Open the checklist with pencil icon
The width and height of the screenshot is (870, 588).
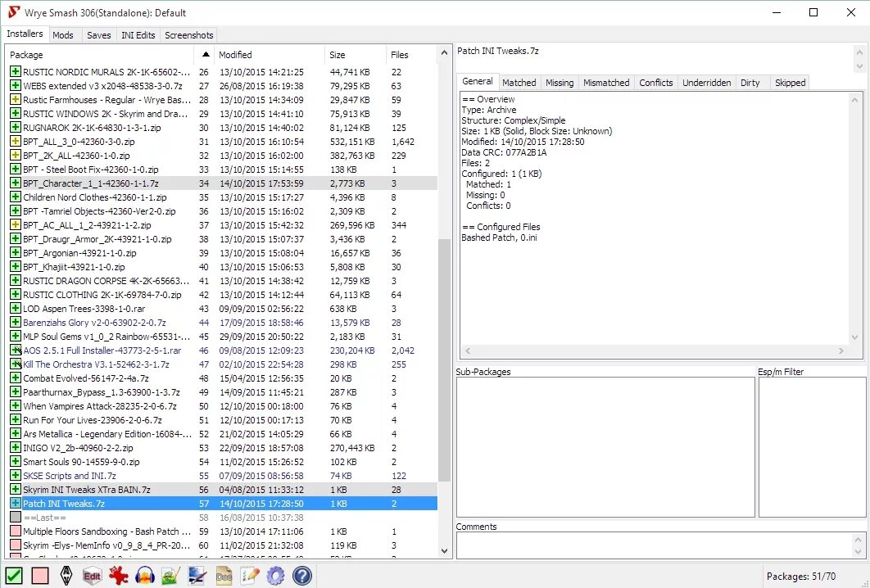[250, 575]
